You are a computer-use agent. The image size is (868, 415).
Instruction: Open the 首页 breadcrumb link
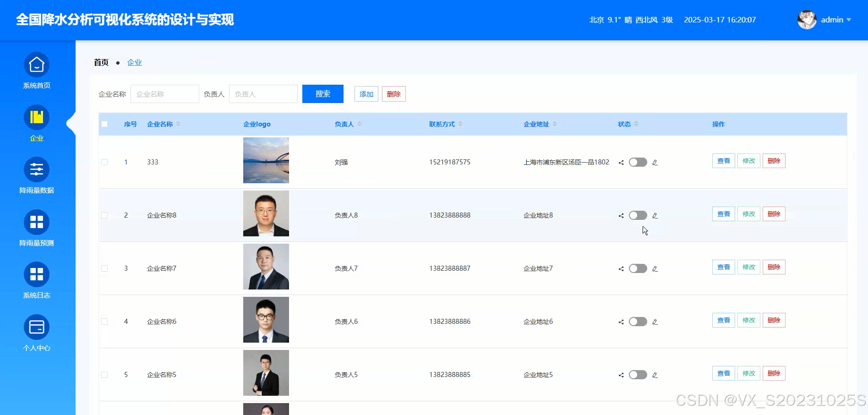[101, 62]
